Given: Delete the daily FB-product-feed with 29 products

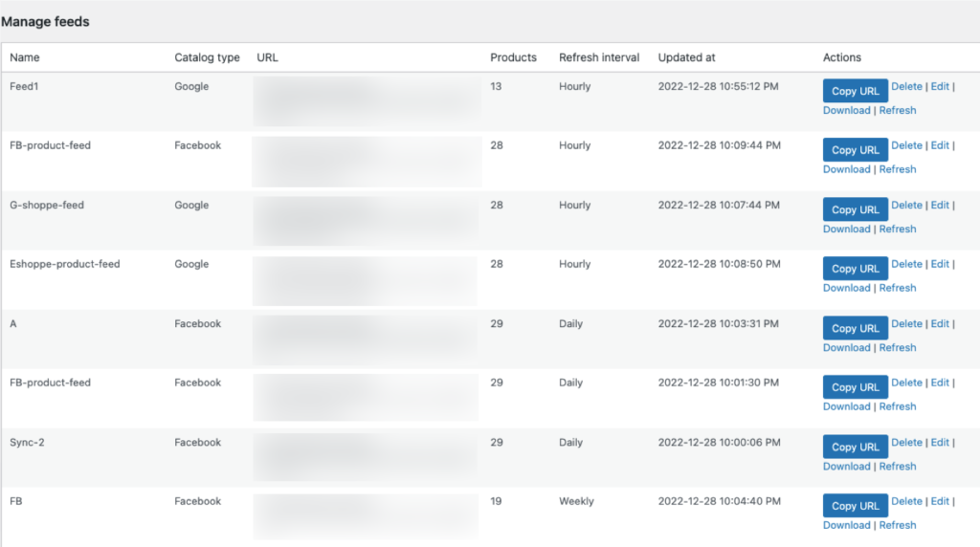Looking at the screenshot, I should pos(906,383).
